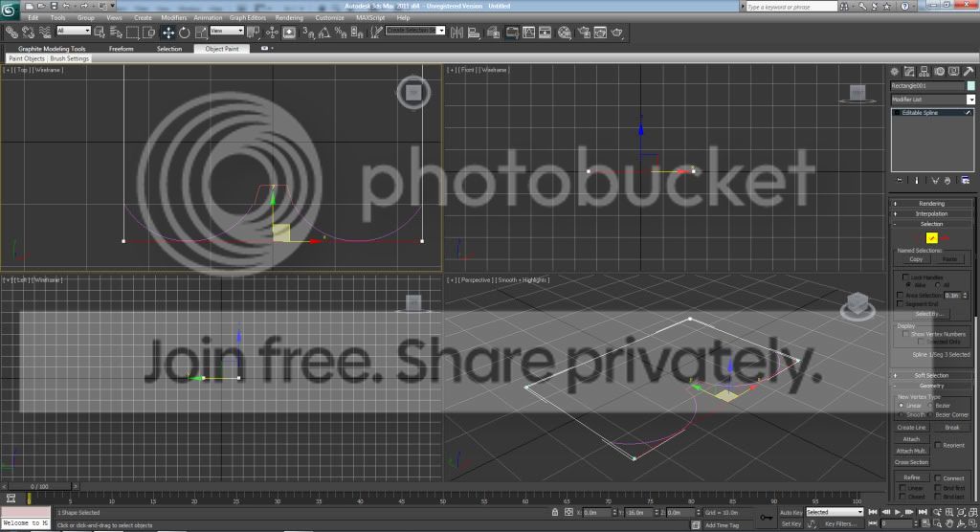Open the Material Editor icon
The width and height of the screenshot is (980, 532).
pyautogui.click(x=565, y=33)
